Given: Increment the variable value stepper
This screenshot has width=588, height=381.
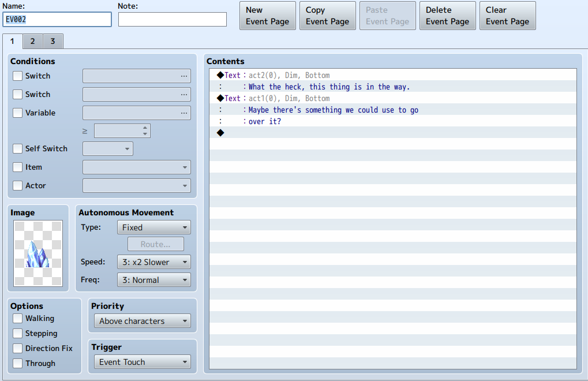Looking at the screenshot, I should pos(145,128).
